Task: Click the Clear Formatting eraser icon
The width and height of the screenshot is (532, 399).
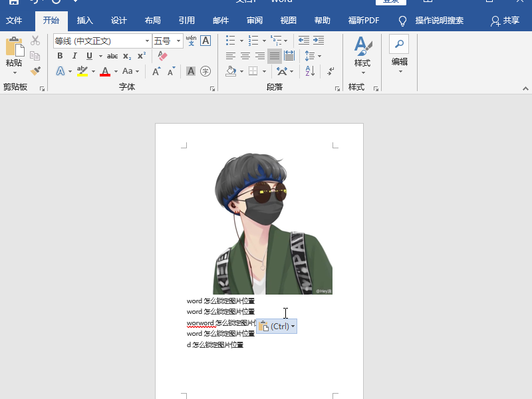Action: (x=162, y=57)
